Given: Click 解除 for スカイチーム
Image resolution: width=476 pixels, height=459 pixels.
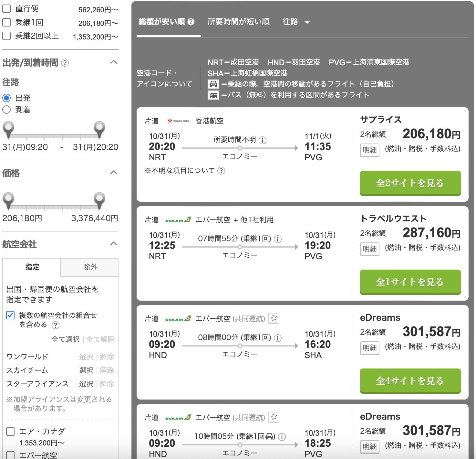Looking at the screenshot, I should [x=107, y=370].
